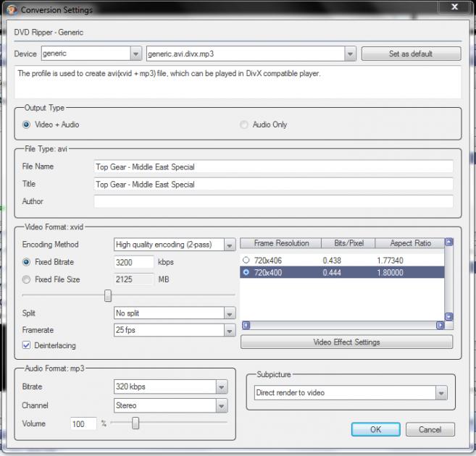Disable the Deinterlacing checkbox
476x456 pixels.
pos(27,345)
